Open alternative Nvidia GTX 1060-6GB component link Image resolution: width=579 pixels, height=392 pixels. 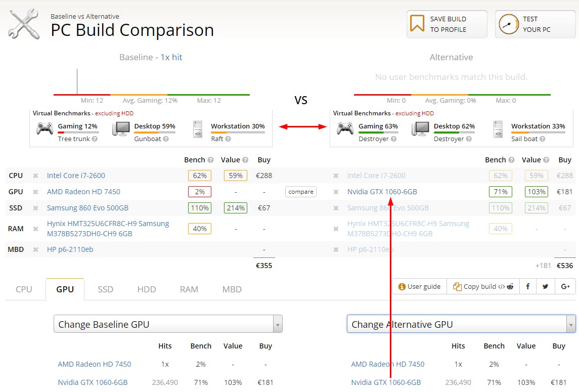[x=382, y=192]
